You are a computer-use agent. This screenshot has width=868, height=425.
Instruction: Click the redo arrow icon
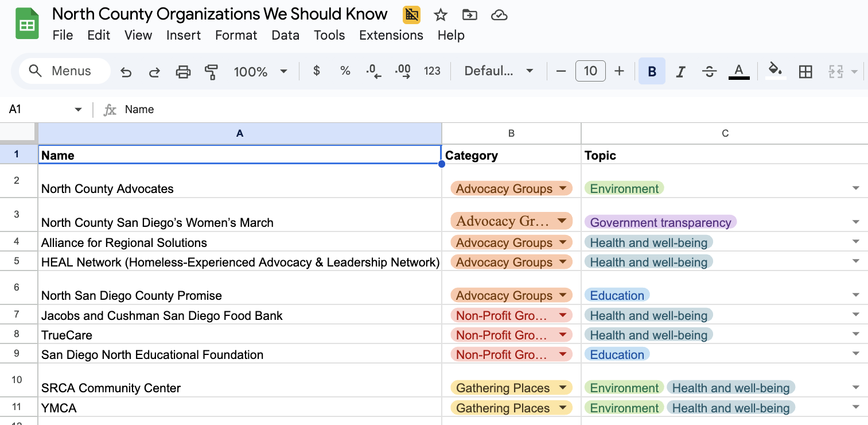point(154,72)
